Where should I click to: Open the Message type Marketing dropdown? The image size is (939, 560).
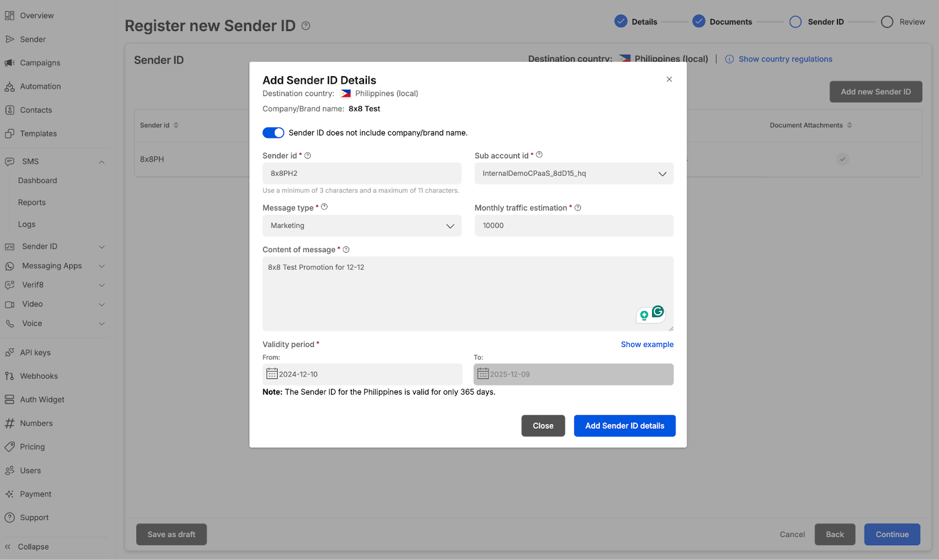point(362,226)
